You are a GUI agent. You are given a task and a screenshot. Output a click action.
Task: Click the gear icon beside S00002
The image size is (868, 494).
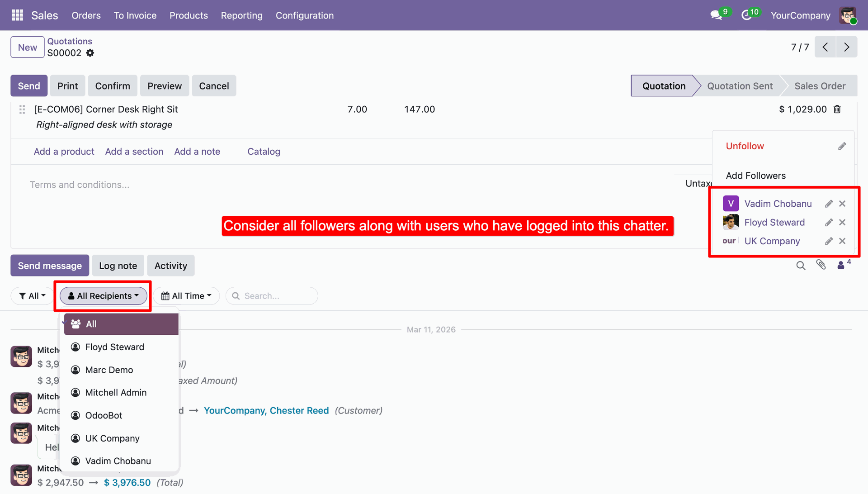coord(90,53)
